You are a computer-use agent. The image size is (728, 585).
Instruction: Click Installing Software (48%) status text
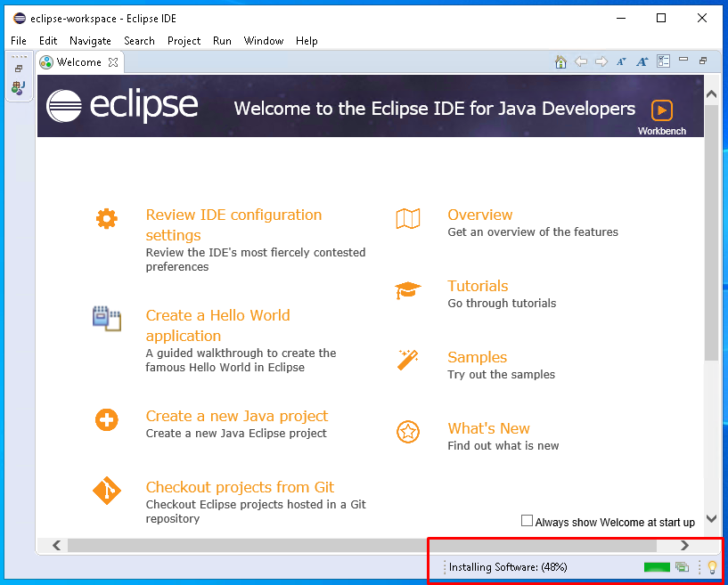coord(508,567)
